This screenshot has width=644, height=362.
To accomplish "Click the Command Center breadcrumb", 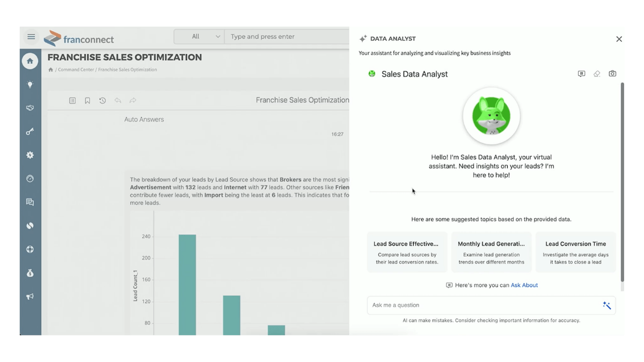I will click(76, 70).
